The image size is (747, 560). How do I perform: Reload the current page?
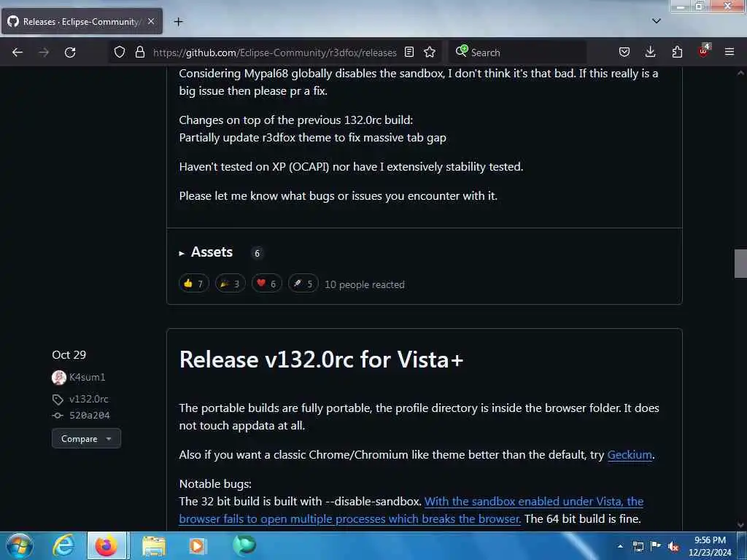point(70,52)
